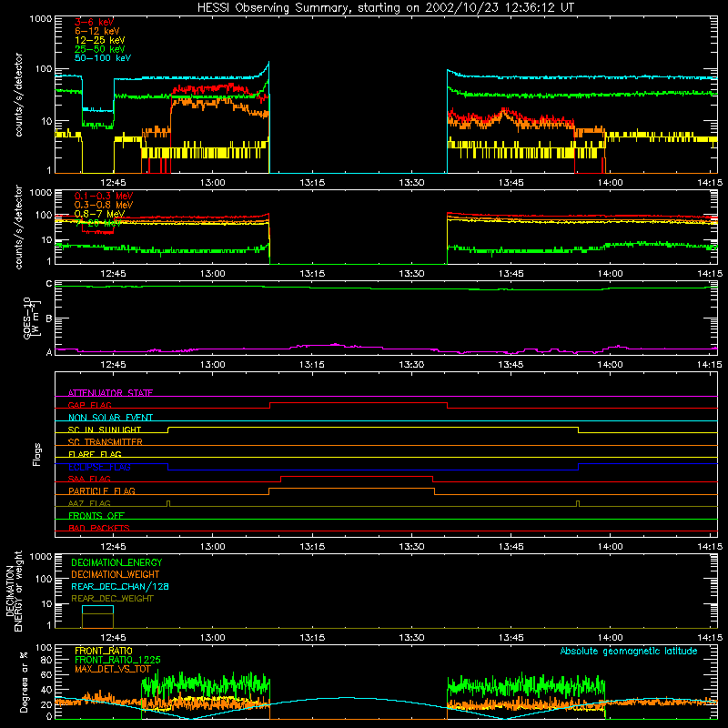Screen dimensions: 728x728
Task: Click the 0.8-7 MeV legend entry
Action: (x=99, y=214)
